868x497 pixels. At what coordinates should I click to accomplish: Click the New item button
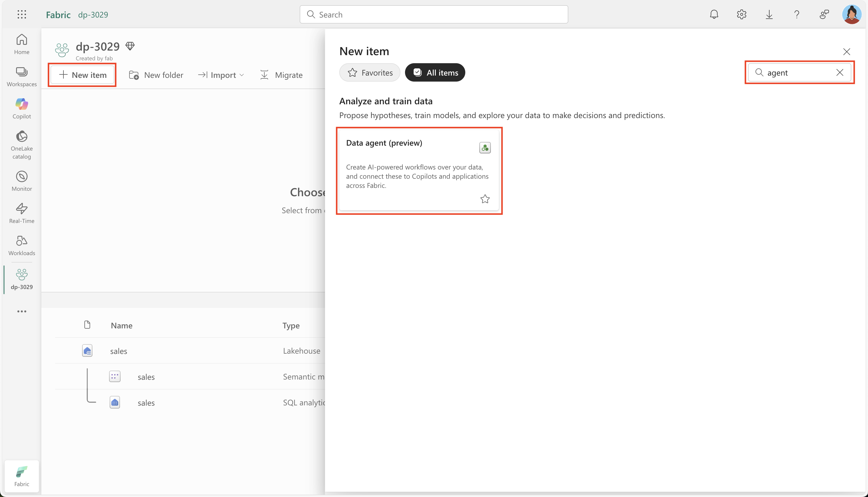[82, 75]
